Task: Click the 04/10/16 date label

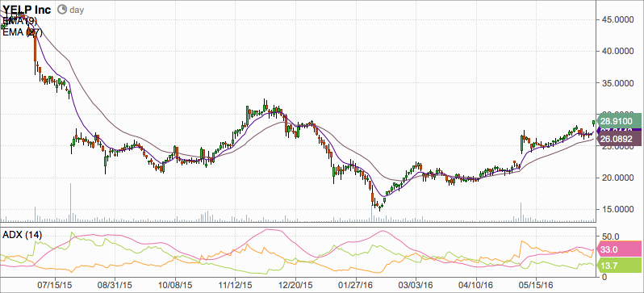Action: point(476,285)
